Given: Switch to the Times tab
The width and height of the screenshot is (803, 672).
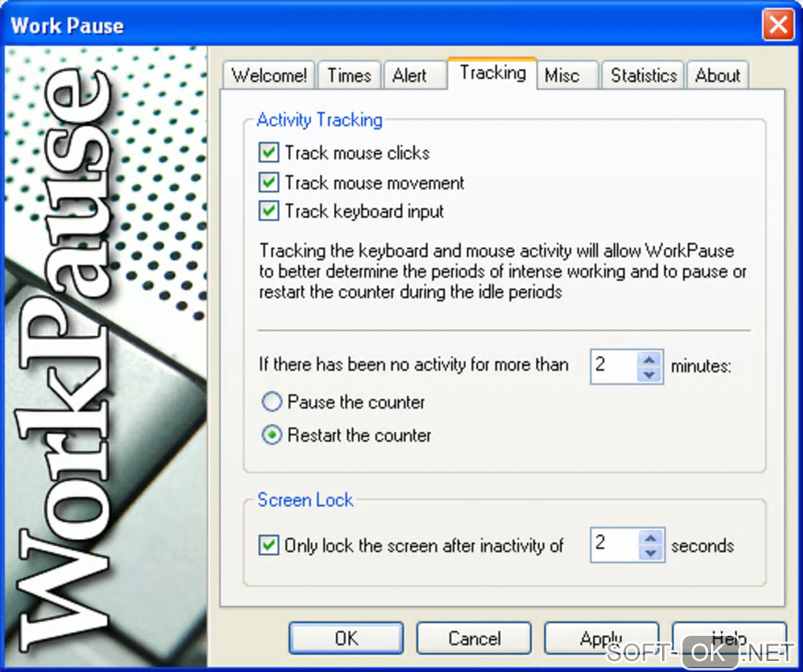Looking at the screenshot, I should (350, 76).
